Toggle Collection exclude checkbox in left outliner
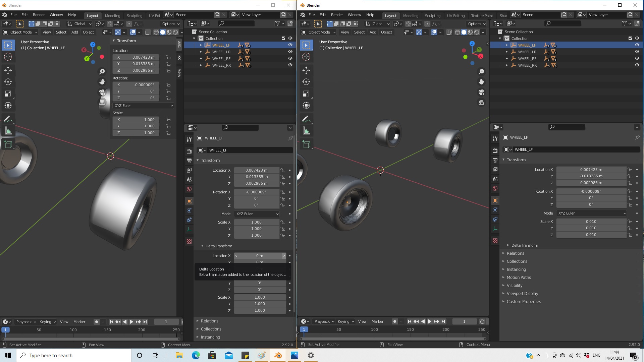644x362 pixels. click(x=283, y=38)
